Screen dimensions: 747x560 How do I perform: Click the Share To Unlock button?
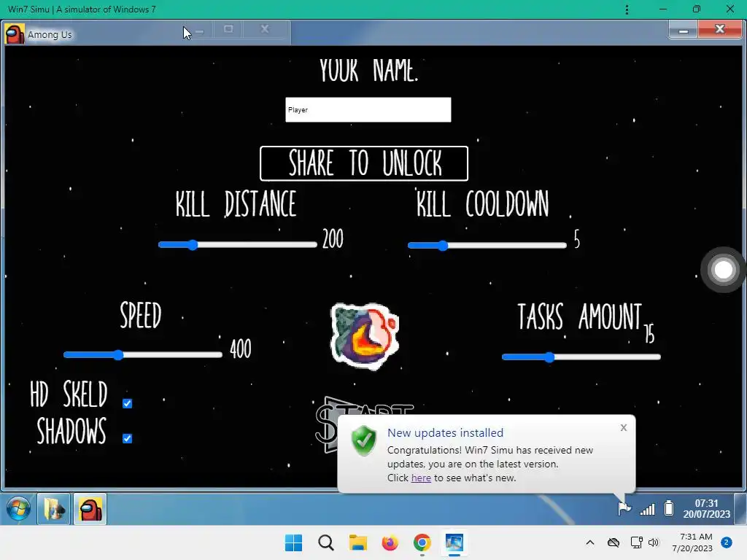pos(364,163)
